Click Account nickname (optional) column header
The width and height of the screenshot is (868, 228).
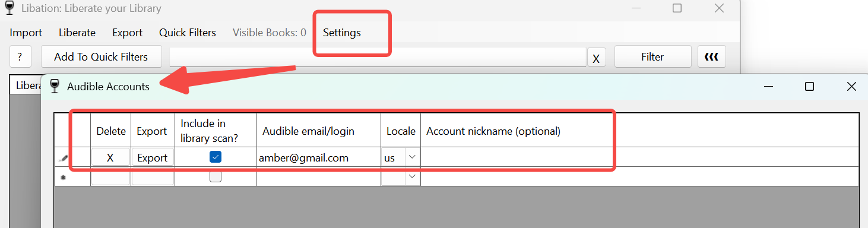coord(639,131)
